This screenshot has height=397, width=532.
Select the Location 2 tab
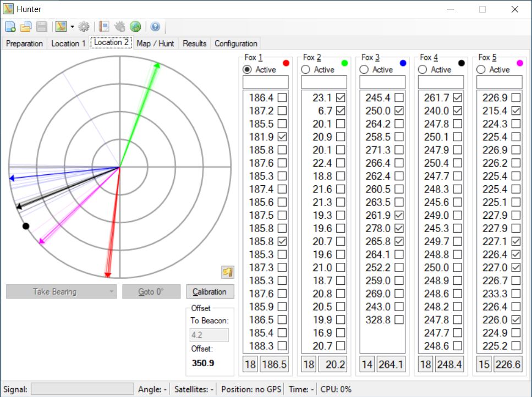pos(111,42)
